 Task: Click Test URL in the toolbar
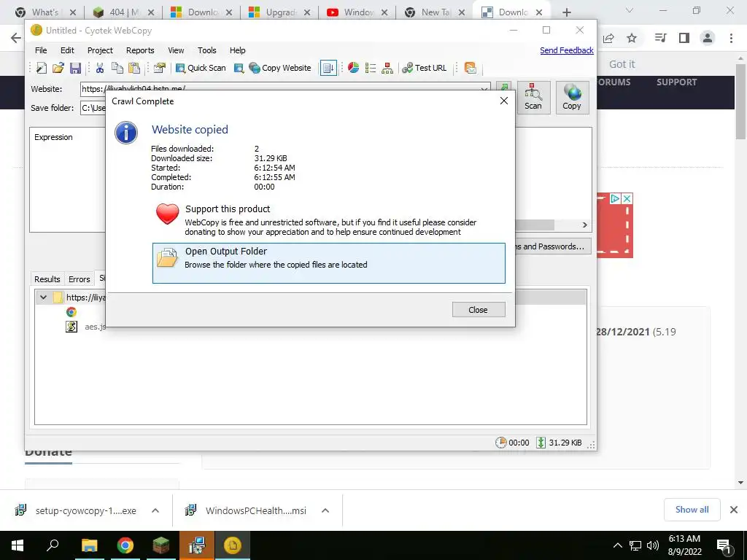pyautogui.click(x=424, y=68)
